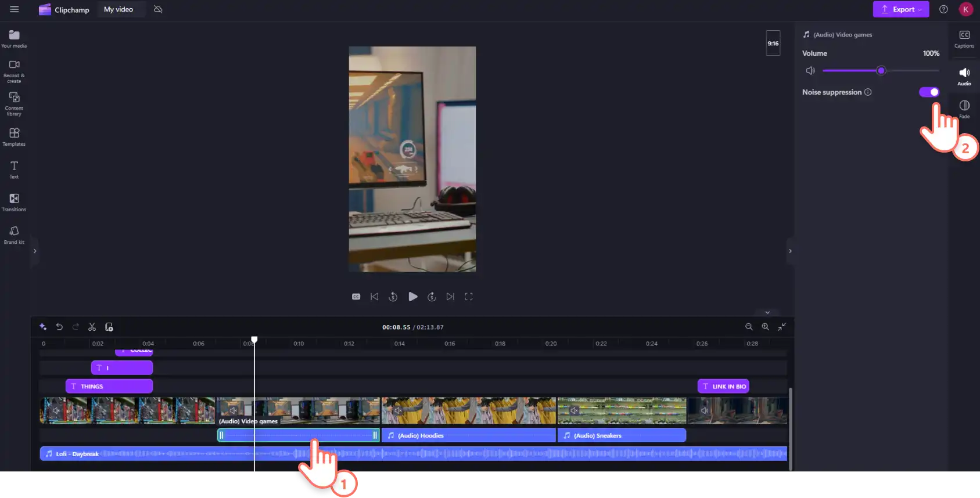
Task: Mute audio with the volume speaker icon
Action: coord(810,71)
